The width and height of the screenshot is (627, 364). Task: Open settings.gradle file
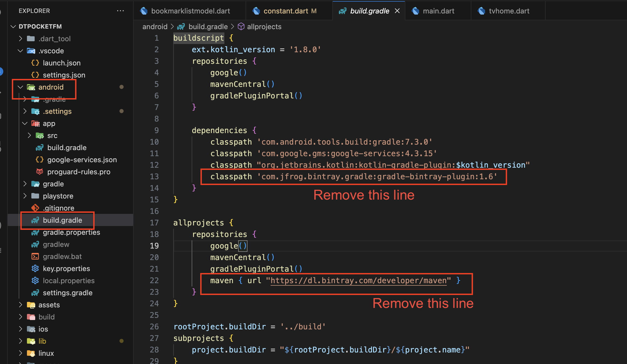(68, 293)
